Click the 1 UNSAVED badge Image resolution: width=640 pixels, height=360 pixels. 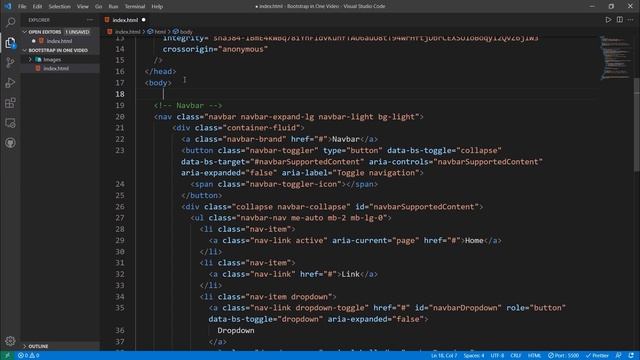tap(77, 32)
